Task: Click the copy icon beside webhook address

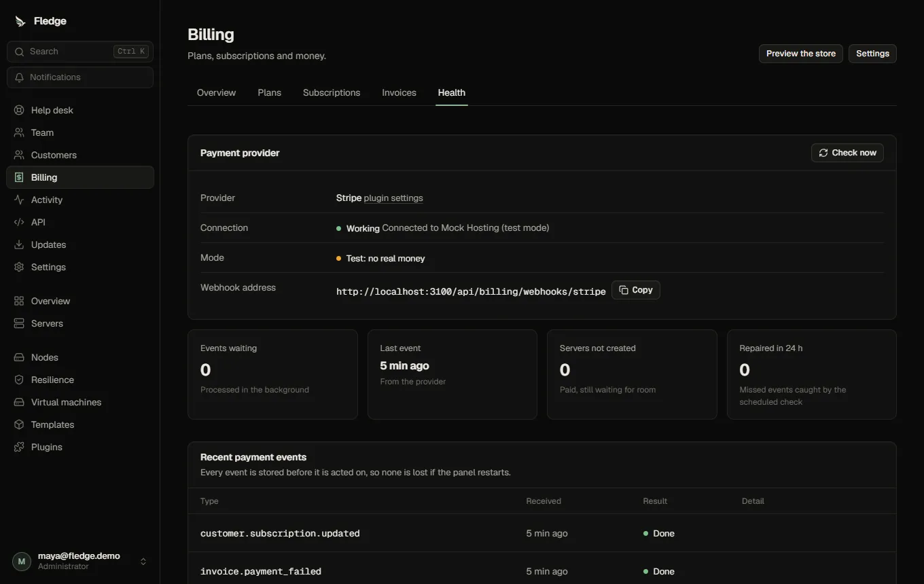Action: point(624,290)
